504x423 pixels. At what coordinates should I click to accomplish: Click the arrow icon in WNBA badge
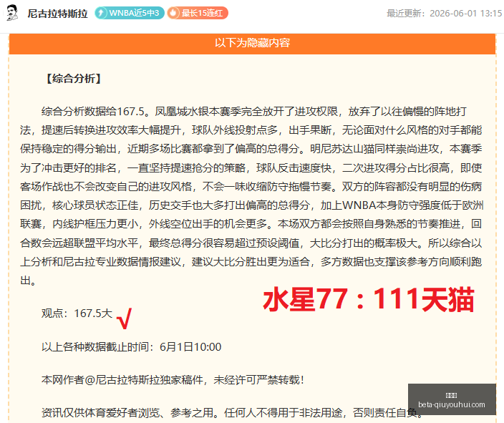(101, 13)
